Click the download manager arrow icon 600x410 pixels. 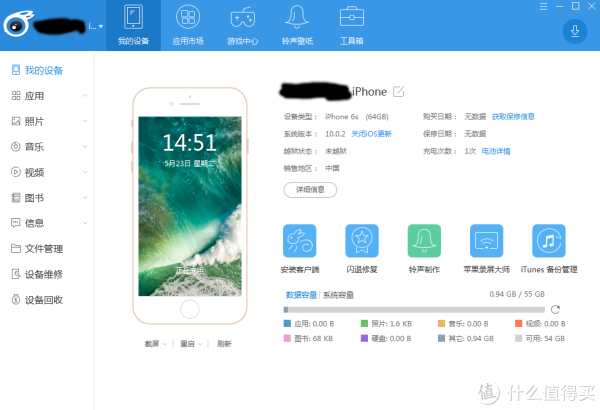[575, 31]
